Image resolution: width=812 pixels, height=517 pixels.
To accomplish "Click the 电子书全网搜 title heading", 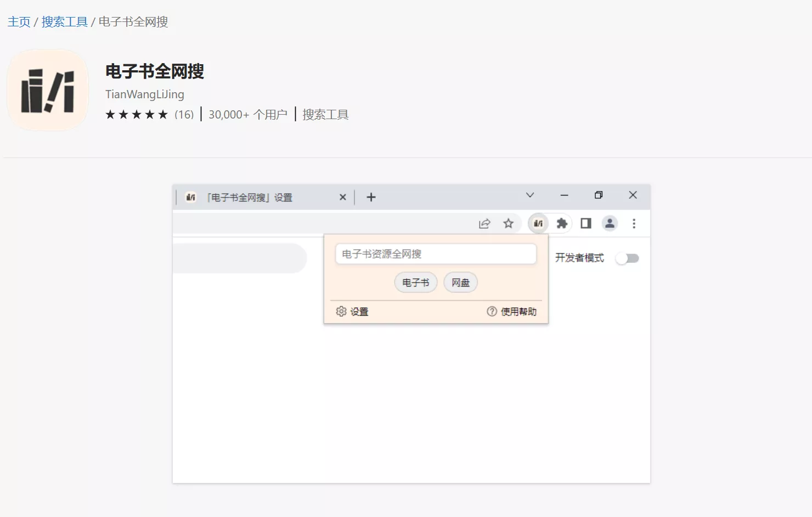I will tap(155, 71).
